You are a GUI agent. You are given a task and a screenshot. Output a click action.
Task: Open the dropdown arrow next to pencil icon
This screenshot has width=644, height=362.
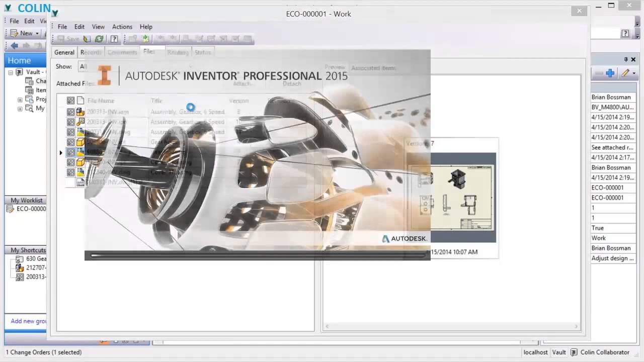pos(634,73)
